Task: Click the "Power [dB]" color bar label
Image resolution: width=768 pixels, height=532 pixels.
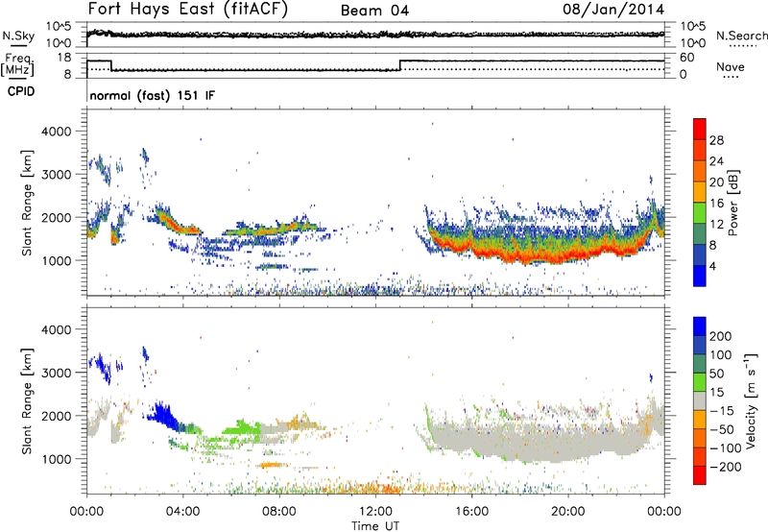Action: 732,203
